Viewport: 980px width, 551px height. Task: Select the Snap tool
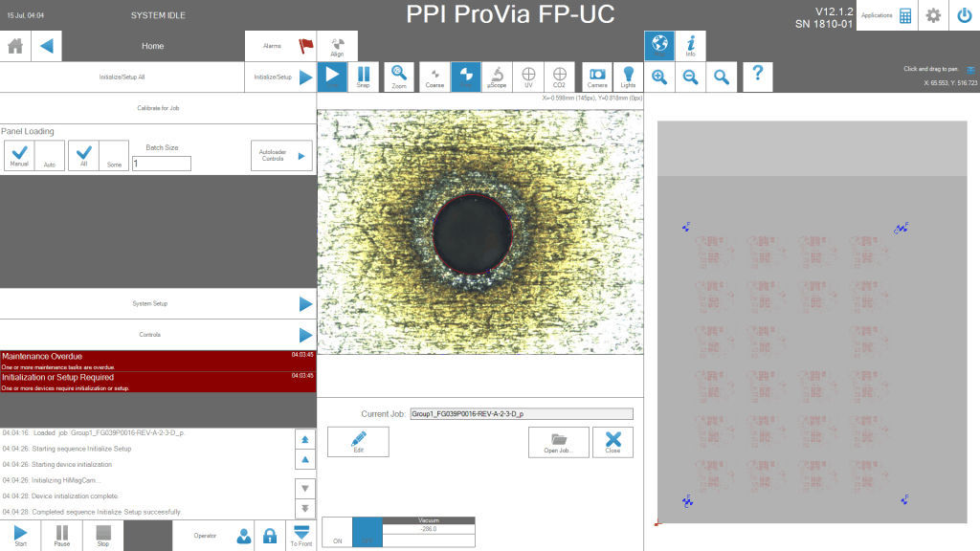point(365,77)
